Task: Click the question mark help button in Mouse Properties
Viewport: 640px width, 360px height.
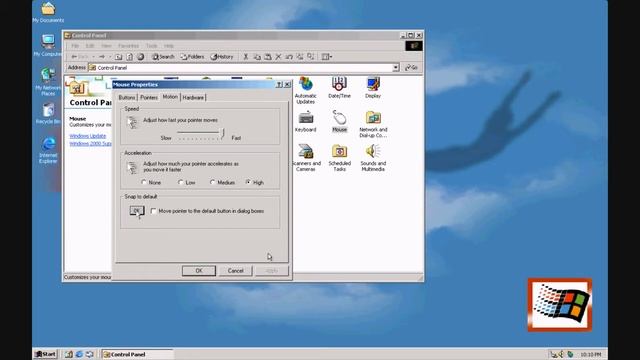Action: pyautogui.click(x=279, y=84)
